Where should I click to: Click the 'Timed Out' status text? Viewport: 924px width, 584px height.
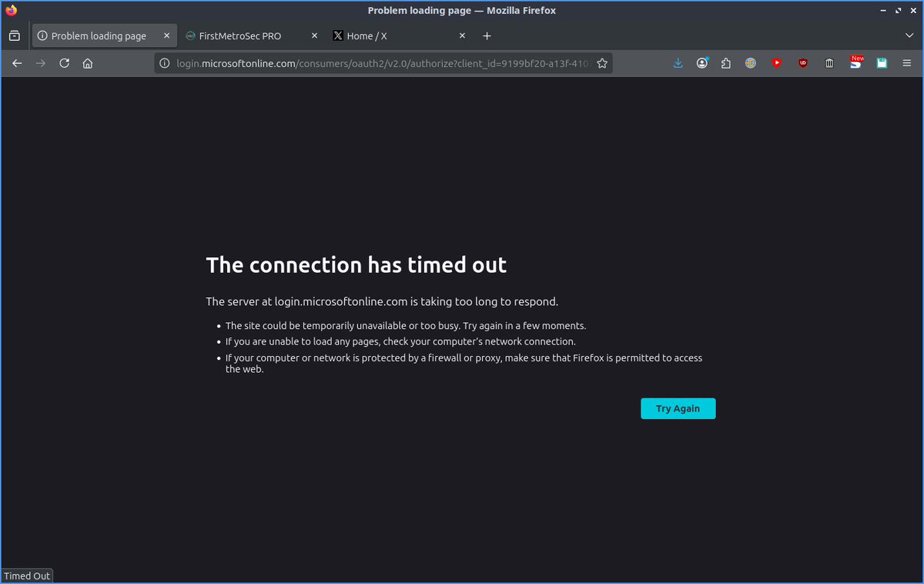(27, 576)
